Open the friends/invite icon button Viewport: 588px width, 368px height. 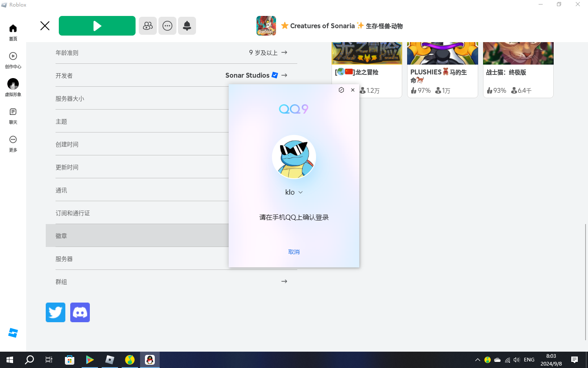pos(148,26)
